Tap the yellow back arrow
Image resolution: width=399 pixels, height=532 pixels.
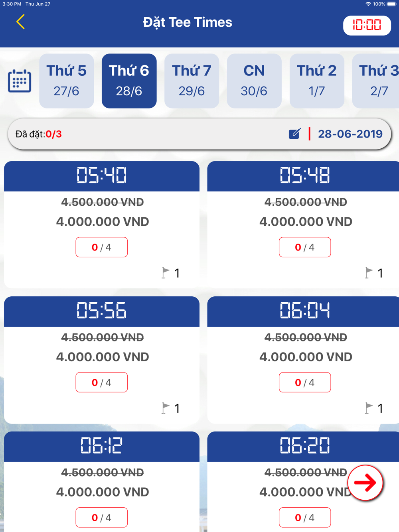tap(21, 22)
